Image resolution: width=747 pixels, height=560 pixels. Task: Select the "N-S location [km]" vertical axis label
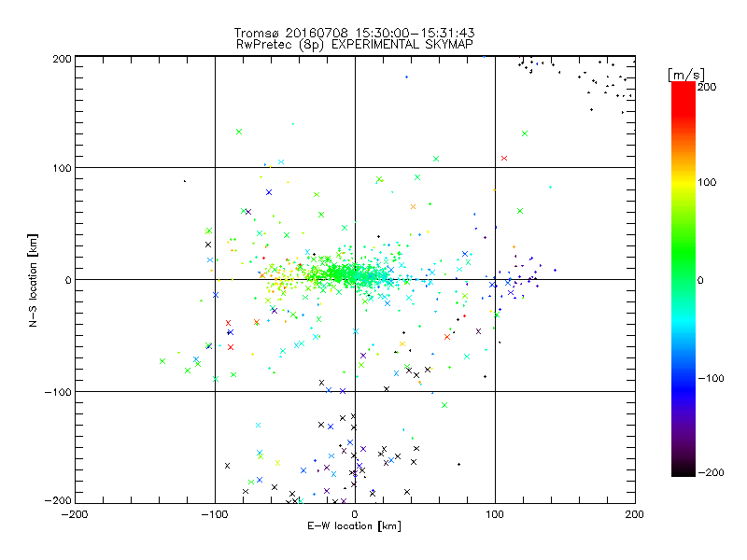[33, 281]
